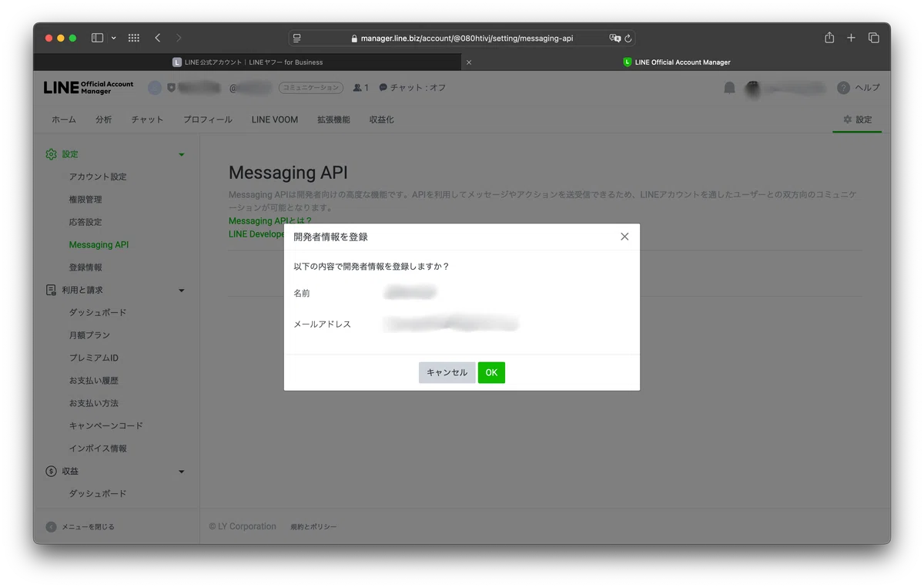The width and height of the screenshot is (924, 588).
Task: Open the プロフィール tab
Action: (208, 119)
